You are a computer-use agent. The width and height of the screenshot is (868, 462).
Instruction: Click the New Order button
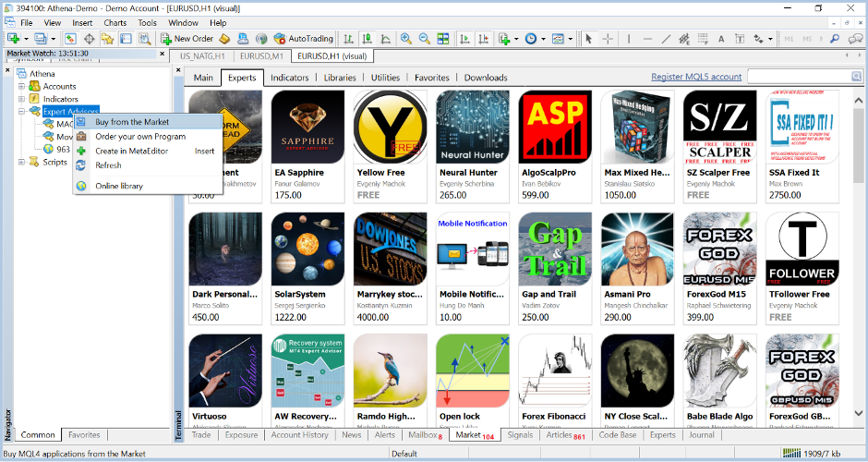tap(187, 39)
